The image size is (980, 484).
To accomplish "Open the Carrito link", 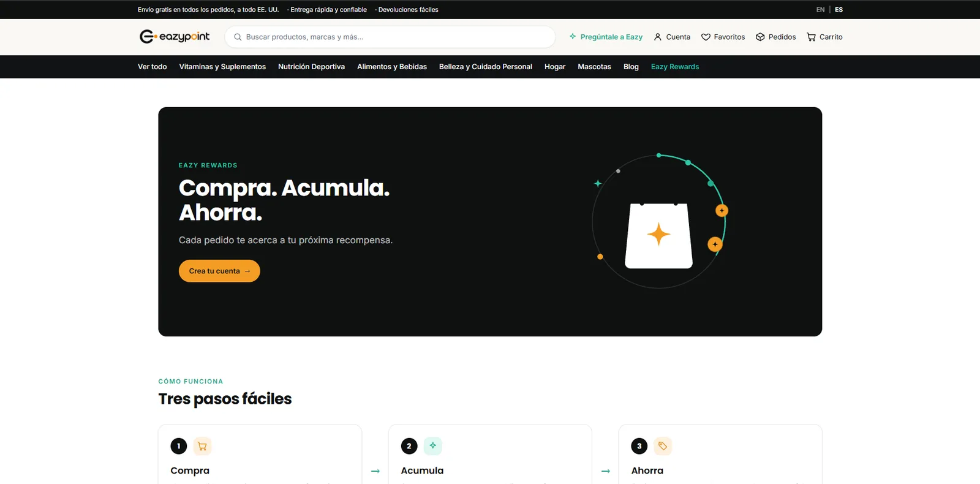I will point(825,37).
